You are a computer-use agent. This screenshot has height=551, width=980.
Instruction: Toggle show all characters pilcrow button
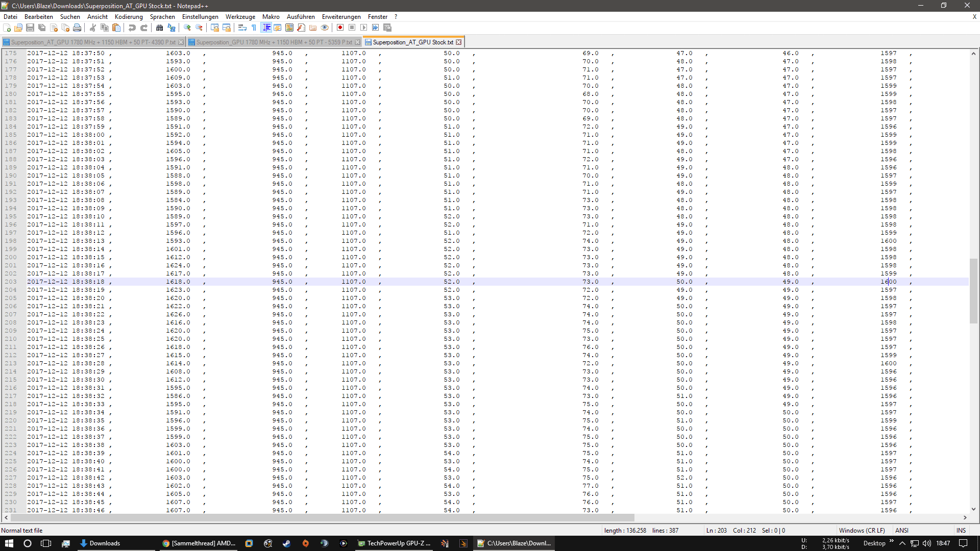pyautogui.click(x=254, y=28)
